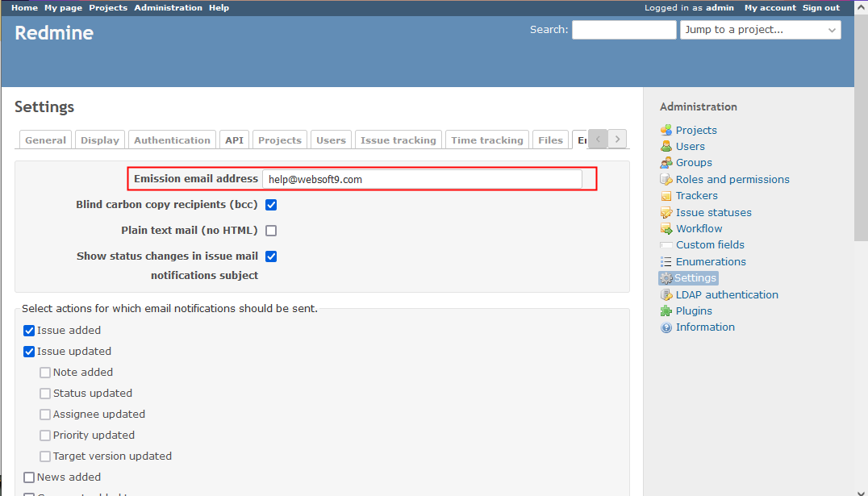Open Help in top menu
This screenshot has width=868, height=496.
(219, 8)
